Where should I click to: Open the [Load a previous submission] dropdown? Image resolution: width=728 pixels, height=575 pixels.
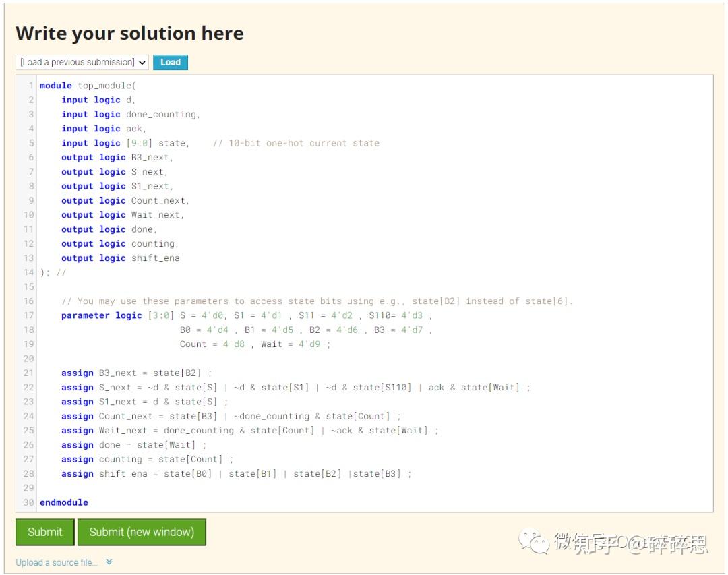78,62
